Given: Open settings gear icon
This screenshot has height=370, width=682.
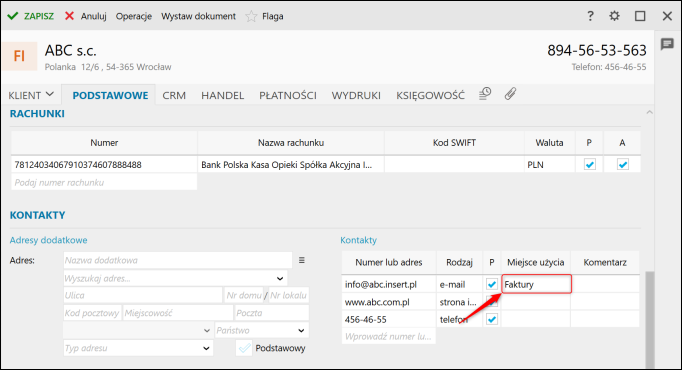Looking at the screenshot, I should [614, 16].
